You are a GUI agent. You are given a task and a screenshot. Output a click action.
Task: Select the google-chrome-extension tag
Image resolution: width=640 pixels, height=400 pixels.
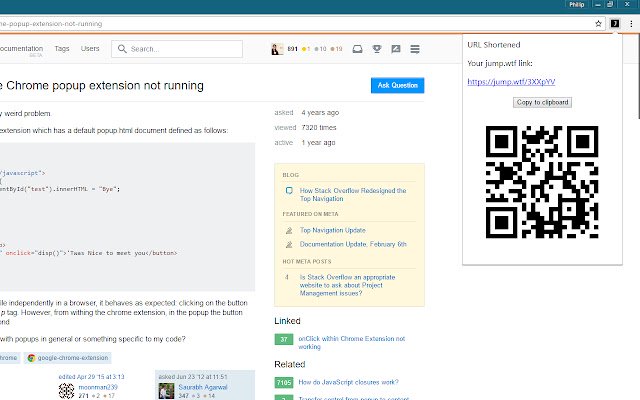[x=67, y=358]
